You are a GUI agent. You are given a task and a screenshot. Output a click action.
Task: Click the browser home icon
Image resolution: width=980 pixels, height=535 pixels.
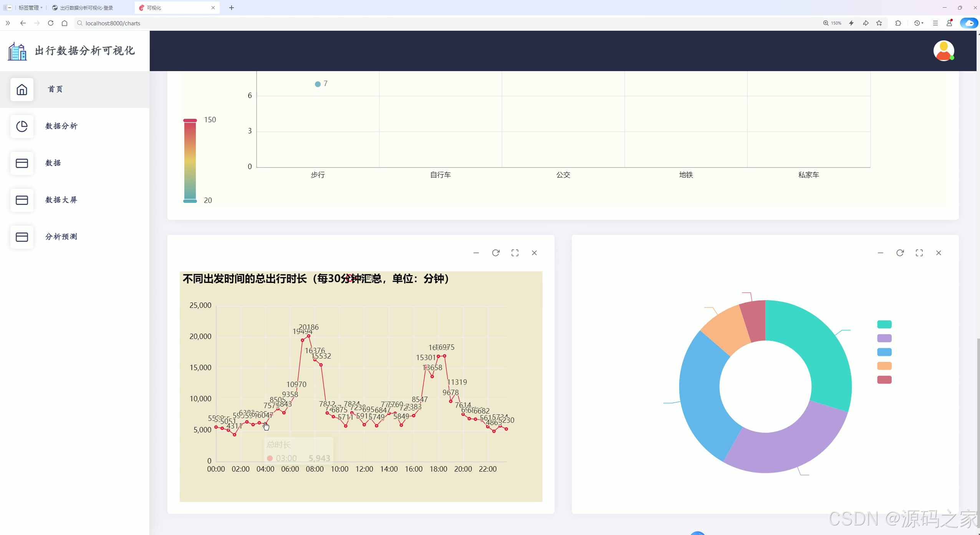[65, 23]
